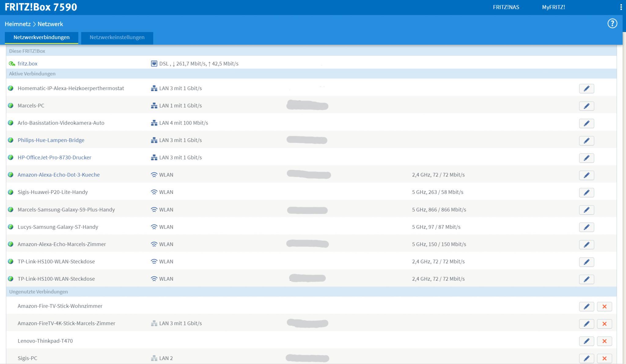Viewport: 626px width, 364px height.
Task: Edit Lucys-Samsung-Galaxy-S7-Handy device
Action: click(x=586, y=227)
